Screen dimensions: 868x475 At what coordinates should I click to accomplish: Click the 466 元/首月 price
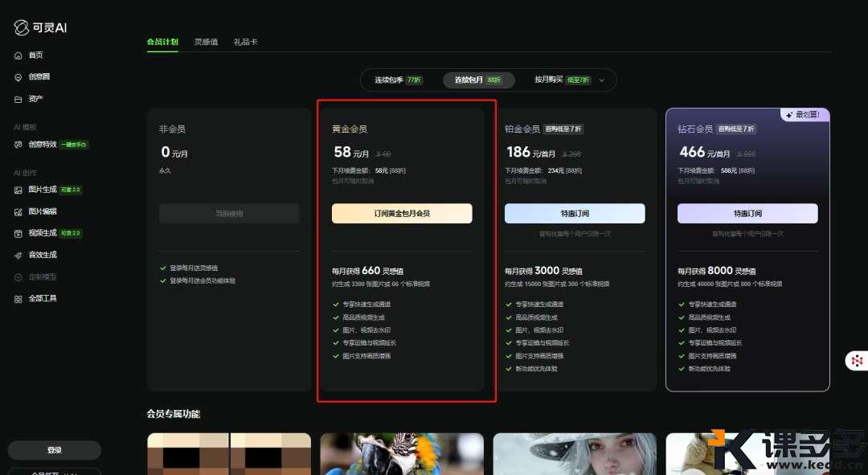(704, 152)
